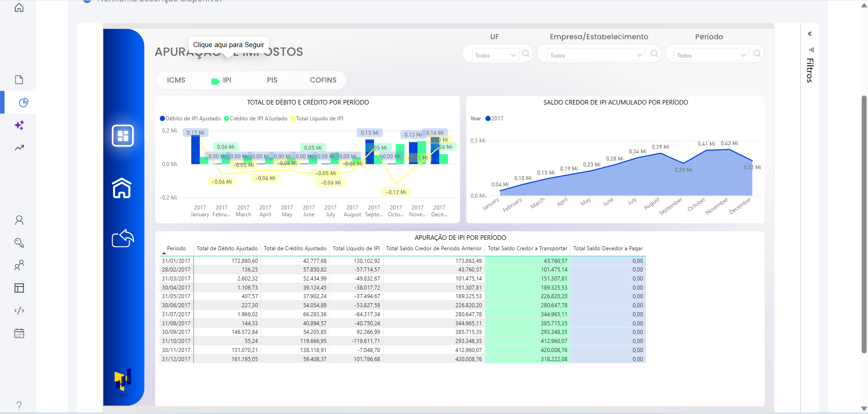Click the dashboard grid icon on blue panel

pyautogui.click(x=123, y=136)
